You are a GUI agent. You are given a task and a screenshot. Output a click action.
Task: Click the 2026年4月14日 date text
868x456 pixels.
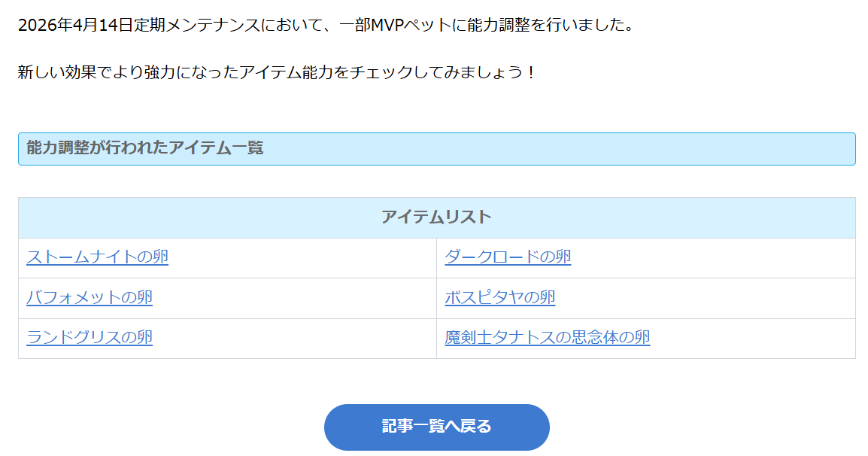pos(74,25)
